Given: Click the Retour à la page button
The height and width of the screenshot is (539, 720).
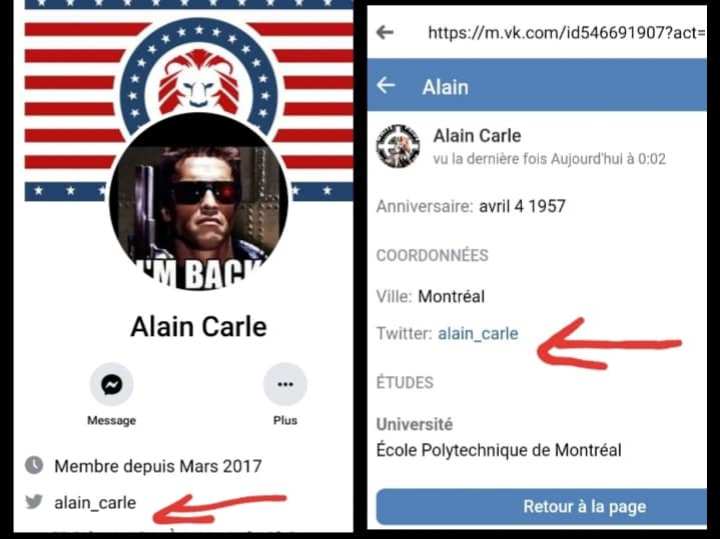Looking at the screenshot, I should (x=541, y=506).
